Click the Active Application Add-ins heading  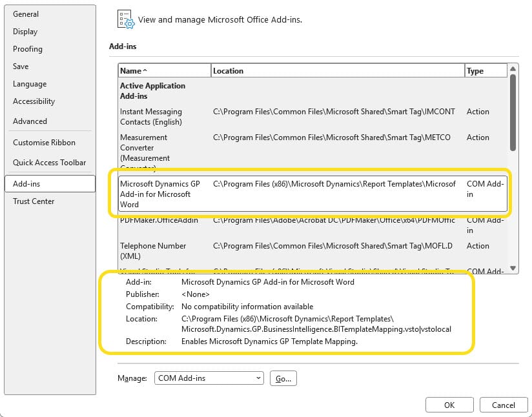pos(152,90)
